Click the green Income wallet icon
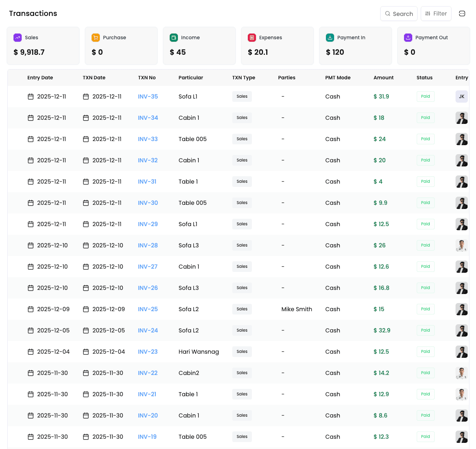 [174, 38]
